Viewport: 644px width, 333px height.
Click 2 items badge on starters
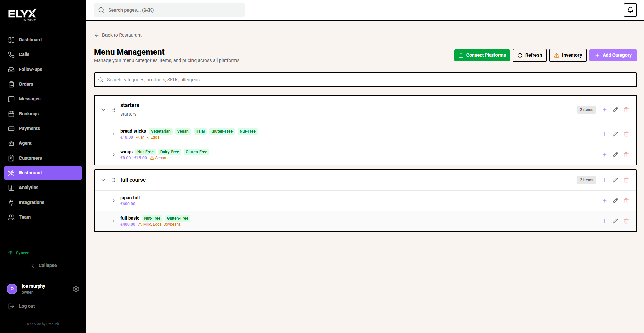click(x=586, y=110)
